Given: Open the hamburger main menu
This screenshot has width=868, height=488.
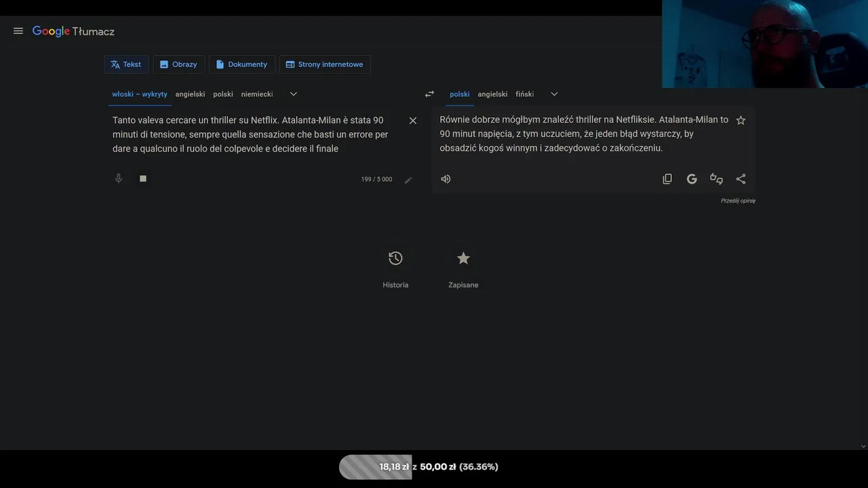Looking at the screenshot, I should tap(18, 31).
